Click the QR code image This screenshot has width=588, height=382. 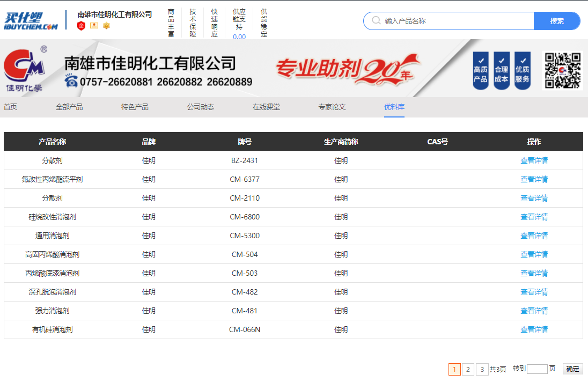pyautogui.click(x=562, y=70)
